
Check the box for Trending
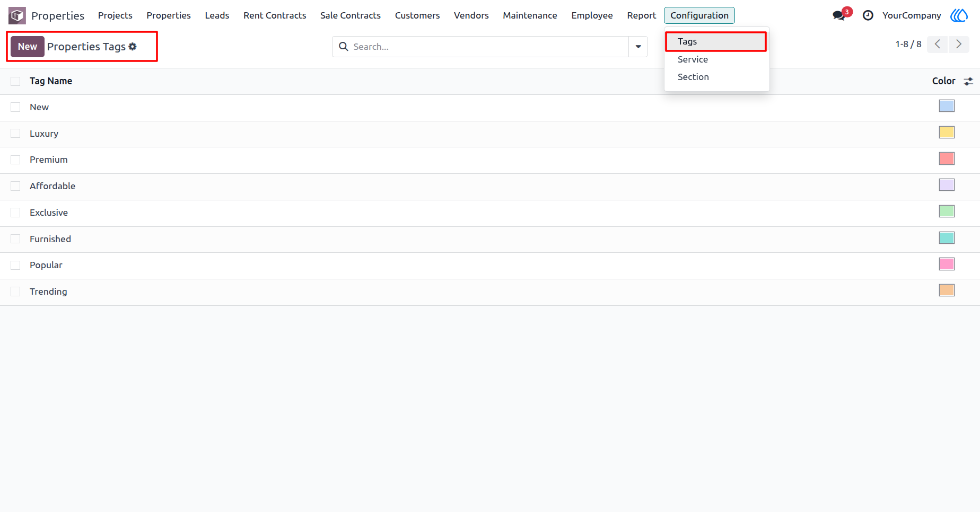point(15,292)
